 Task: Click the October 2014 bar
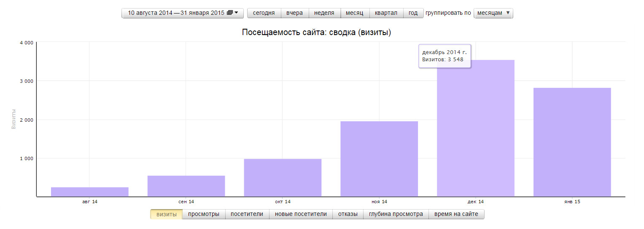(283, 178)
